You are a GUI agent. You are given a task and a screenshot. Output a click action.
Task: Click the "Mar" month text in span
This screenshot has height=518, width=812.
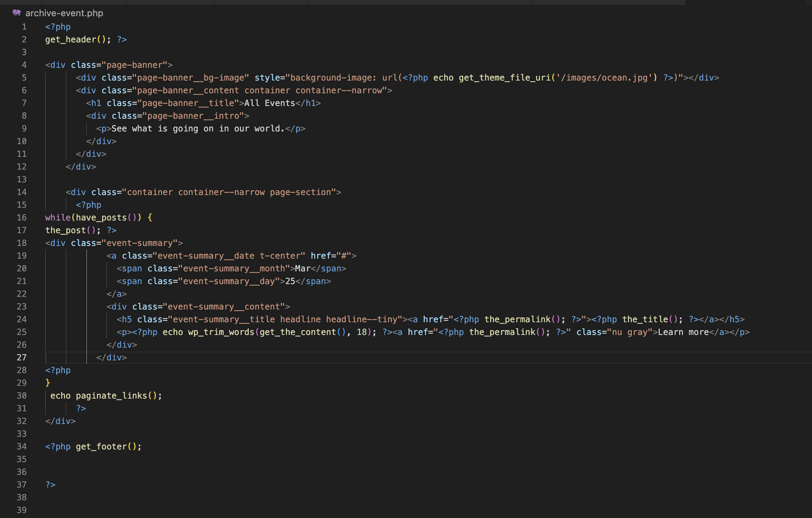302,268
